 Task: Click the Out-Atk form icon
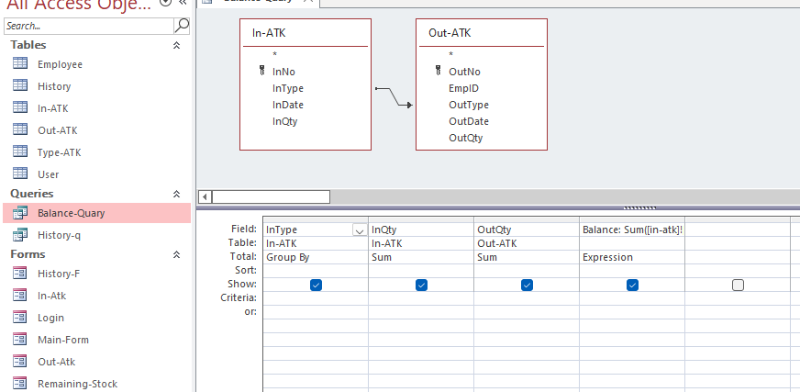(x=20, y=361)
